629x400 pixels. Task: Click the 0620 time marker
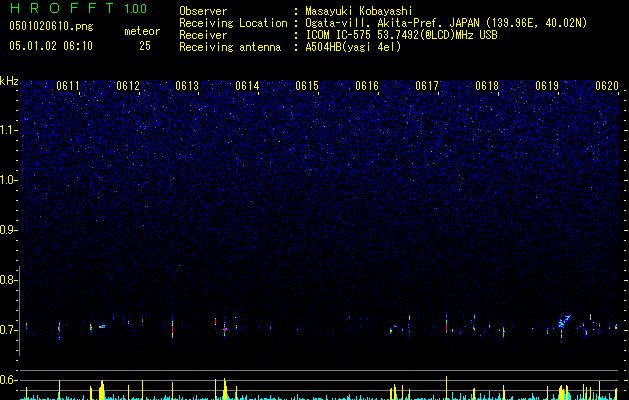coord(607,86)
